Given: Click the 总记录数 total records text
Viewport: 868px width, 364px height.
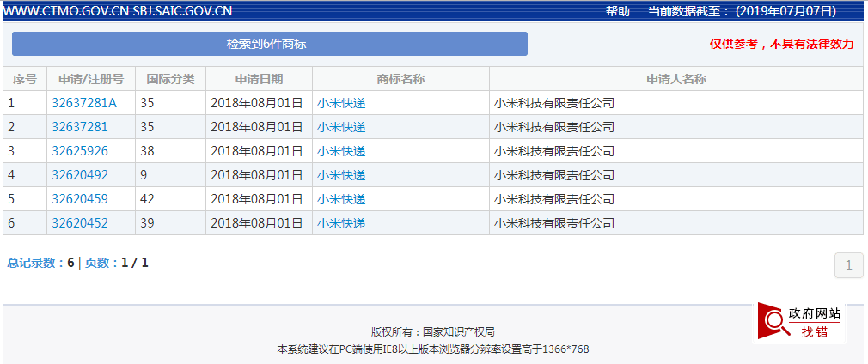Looking at the screenshot, I should 40,263.
